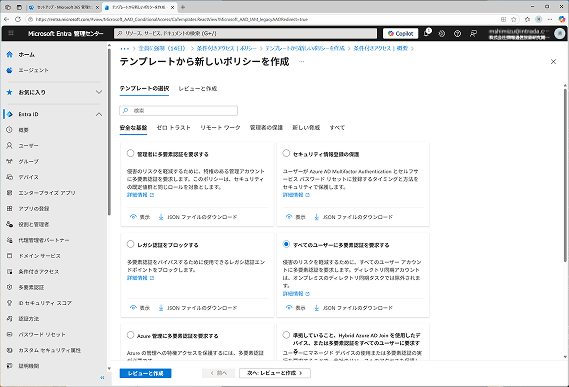This screenshot has height=387, width=569.
Task: Select リモート ワーク category tab
Action: (220, 128)
